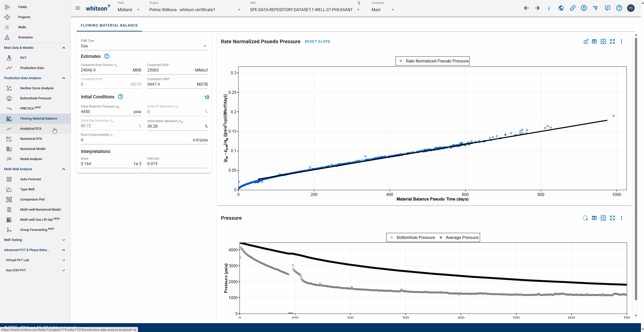This screenshot has width=644, height=332.
Task: Toggle the °F units icon
Action: [595, 8]
